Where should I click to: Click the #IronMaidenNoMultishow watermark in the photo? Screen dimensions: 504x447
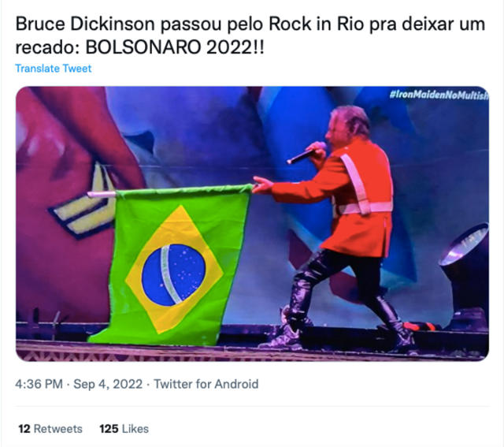click(439, 95)
